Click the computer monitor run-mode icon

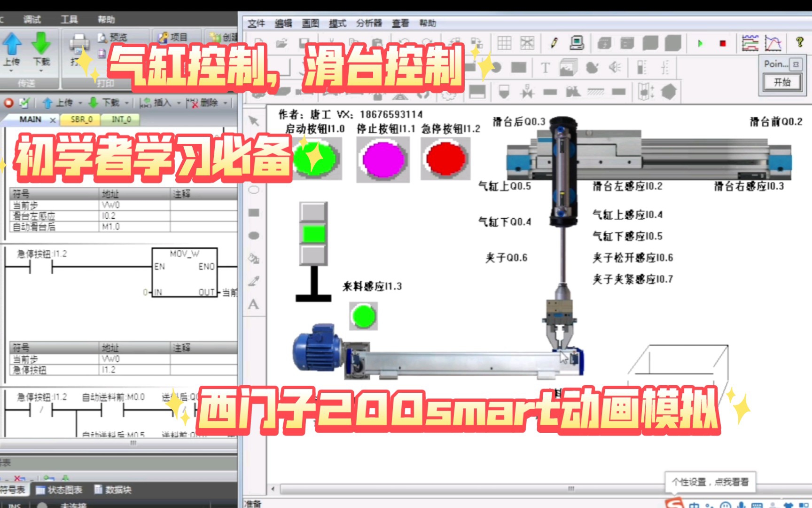click(x=577, y=43)
